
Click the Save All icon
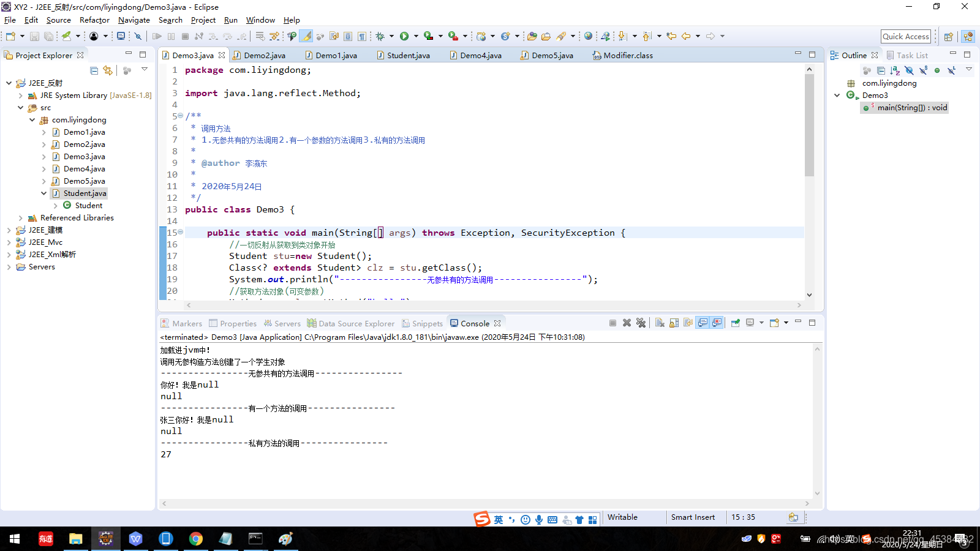[48, 36]
